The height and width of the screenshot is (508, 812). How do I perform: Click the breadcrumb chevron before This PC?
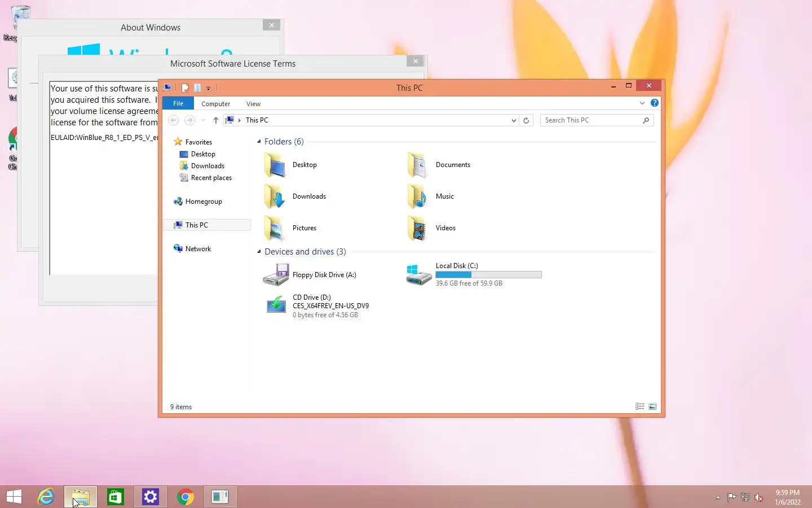click(x=240, y=120)
